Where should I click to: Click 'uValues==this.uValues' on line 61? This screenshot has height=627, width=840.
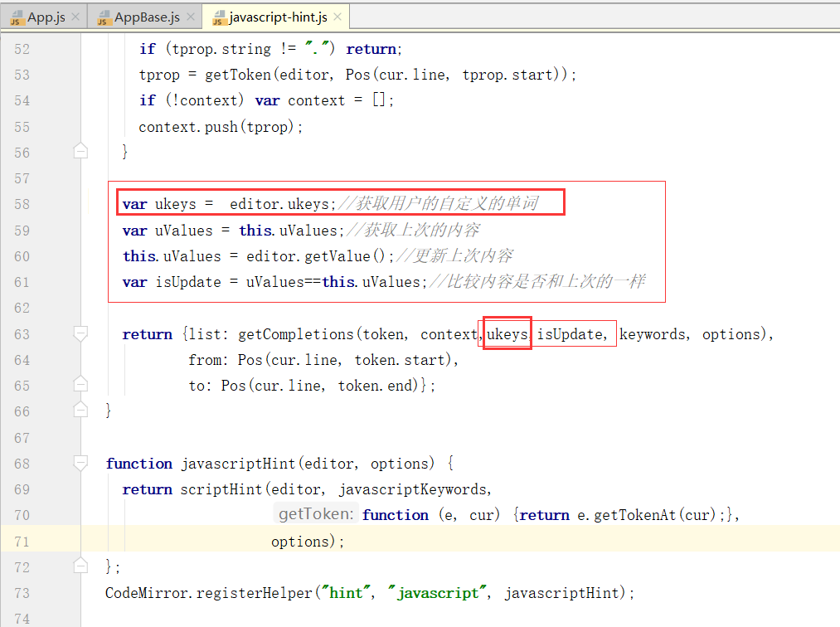[x=333, y=282]
